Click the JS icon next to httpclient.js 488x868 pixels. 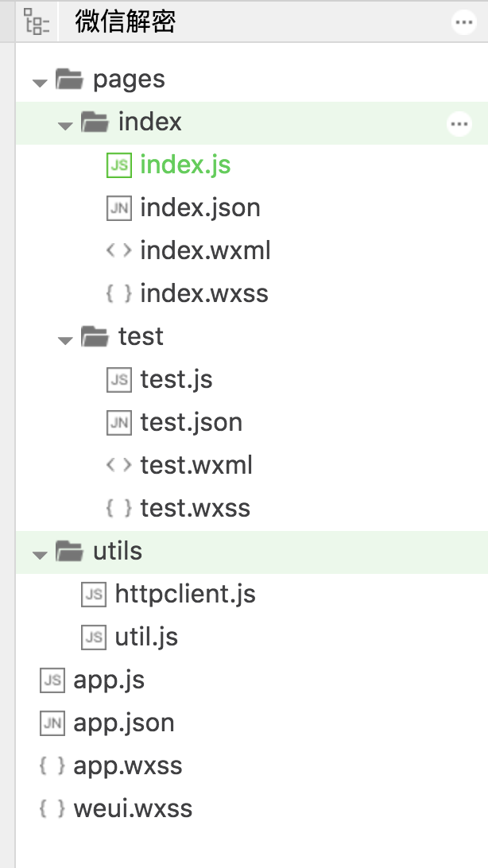coord(94,595)
